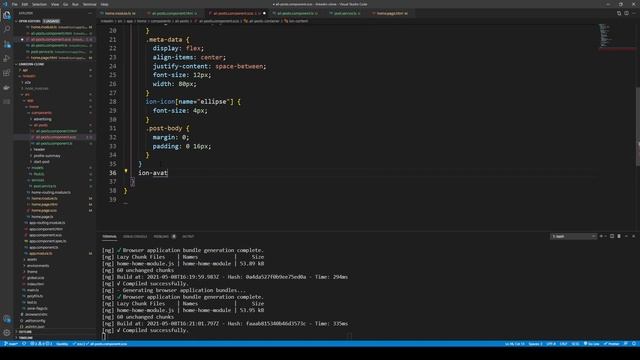Open the Extensions view
This screenshot has width=640, height=360.
click(x=7, y=73)
